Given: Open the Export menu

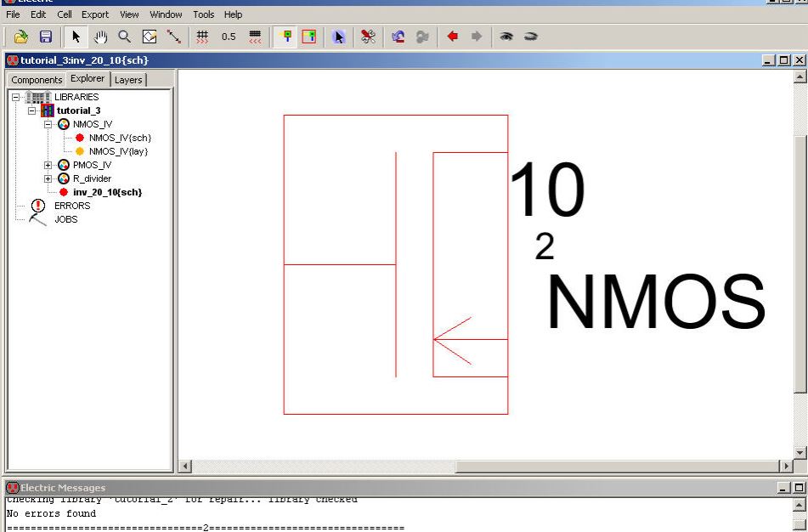Looking at the screenshot, I should [94, 14].
